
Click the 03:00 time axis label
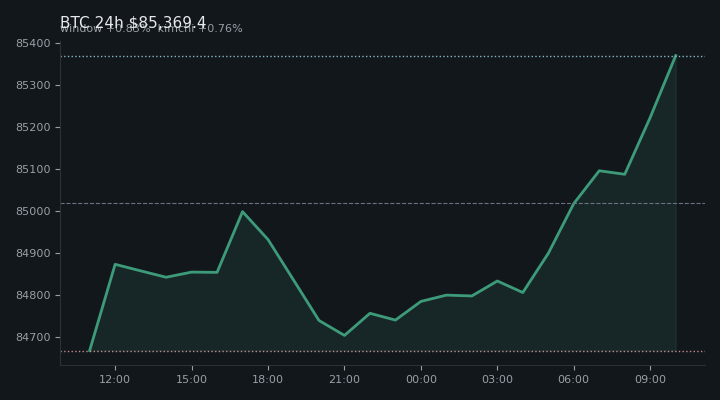[497, 379]
